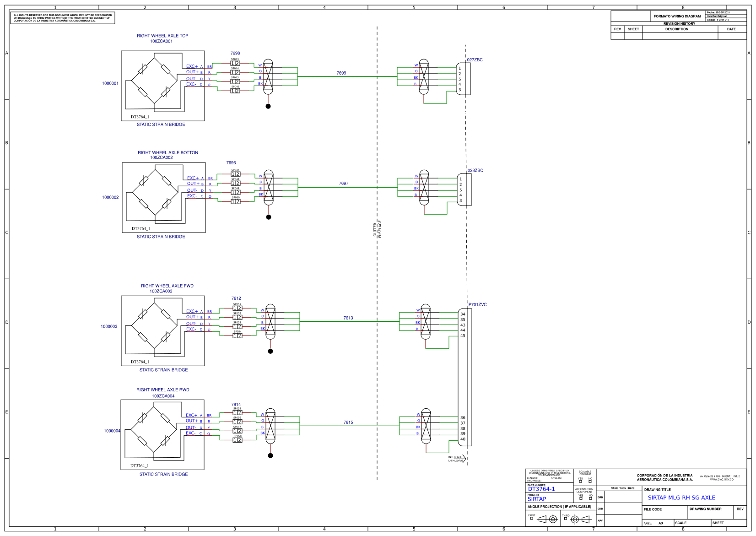756x536 pixels.
Task: Click the third angle projection symbol
Action: pyautogui.click(x=581, y=519)
